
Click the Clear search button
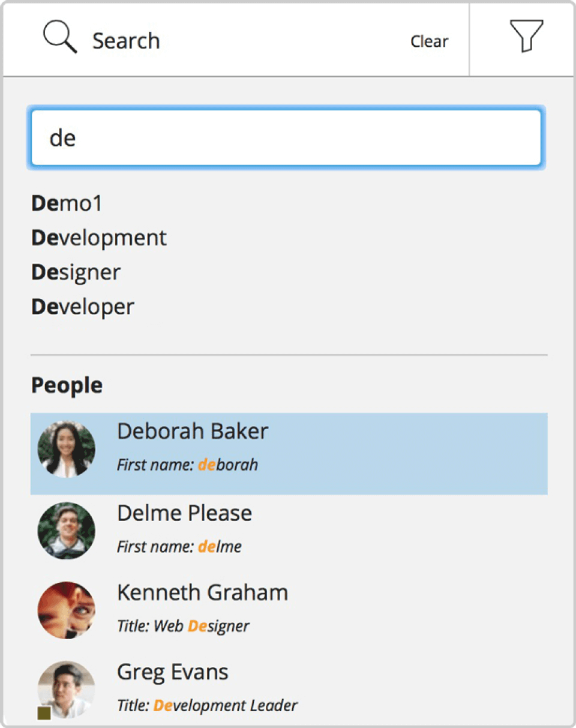[x=429, y=41]
